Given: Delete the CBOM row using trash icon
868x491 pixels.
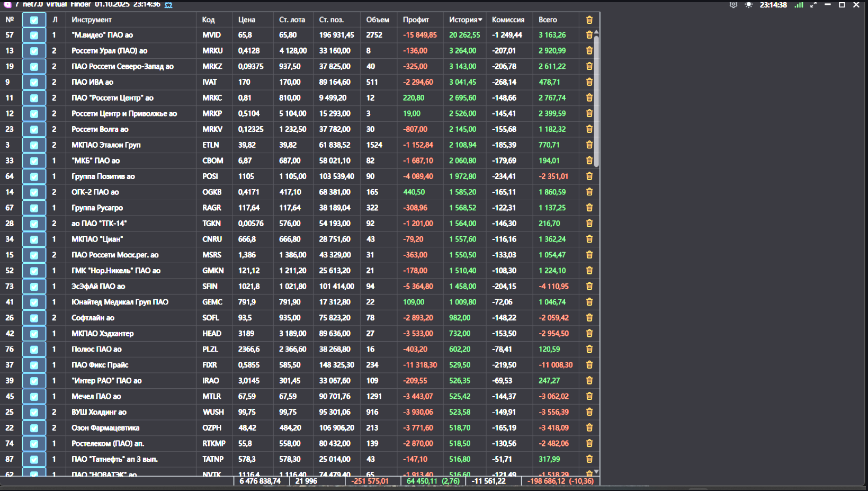Looking at the screenshot, I should click(x=589, y=160).
